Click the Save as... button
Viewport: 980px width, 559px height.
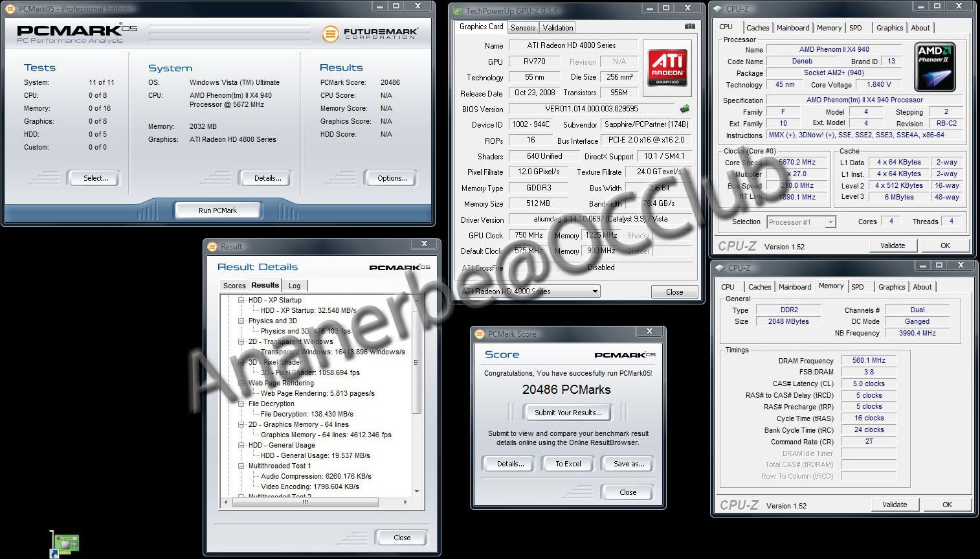click(x=629, y=464)
